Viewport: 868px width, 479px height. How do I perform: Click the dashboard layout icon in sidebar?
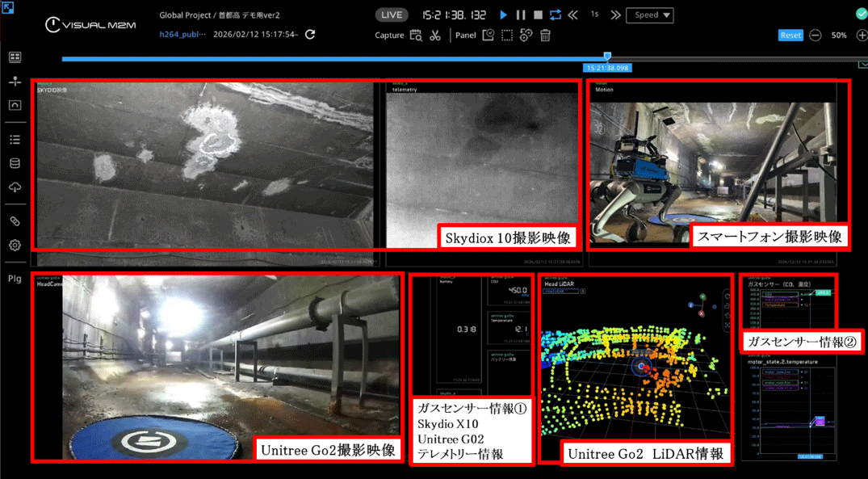[x=15, y=57]
